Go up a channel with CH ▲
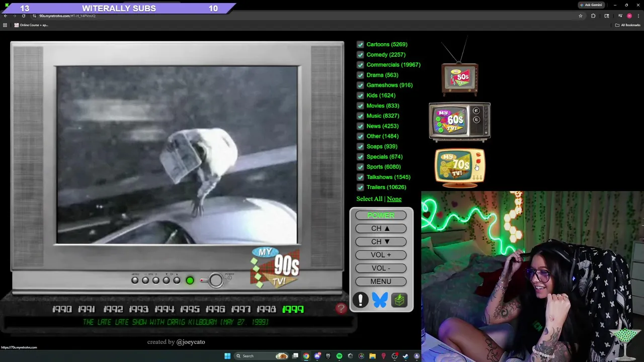The image size is (644, 362). pyautogui.click(x=381, y=228)
